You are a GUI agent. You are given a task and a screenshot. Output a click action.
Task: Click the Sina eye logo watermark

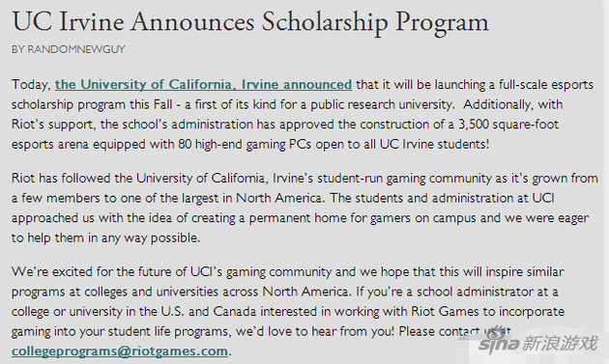[499, 342]
